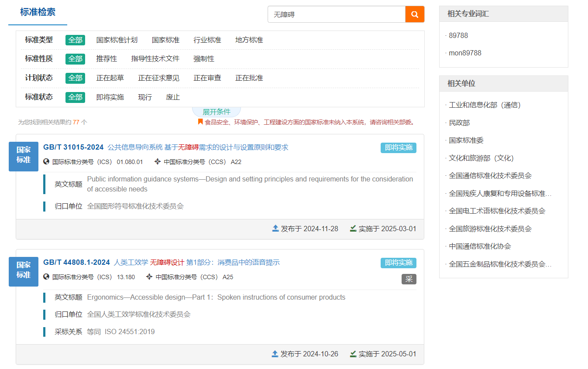Image resolution: width=588 pixels, height=369 pixels.
Task: Select 国家标准 under 标准类型 filter
Action: pos(165,40)
